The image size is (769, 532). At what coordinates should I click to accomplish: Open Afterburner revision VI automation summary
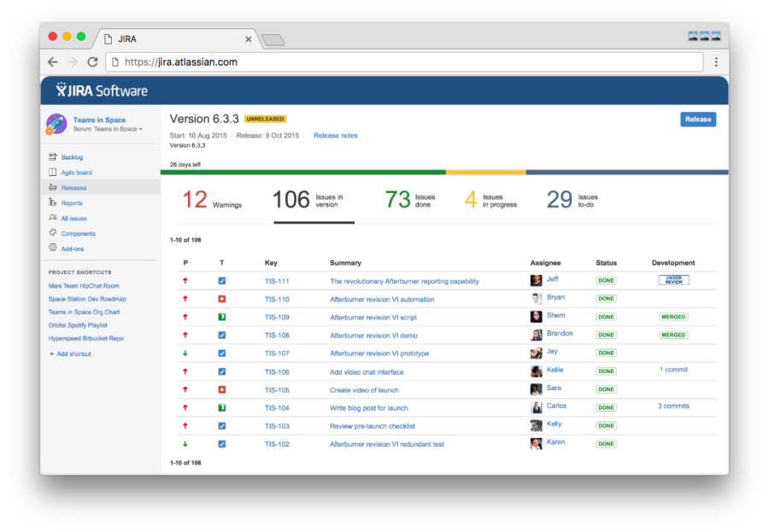click(382, 299)
